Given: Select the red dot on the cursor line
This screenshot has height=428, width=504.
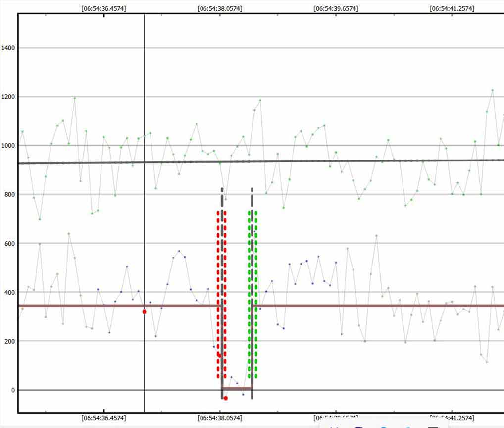Looking at the screenshot, I should pos(144,312).
